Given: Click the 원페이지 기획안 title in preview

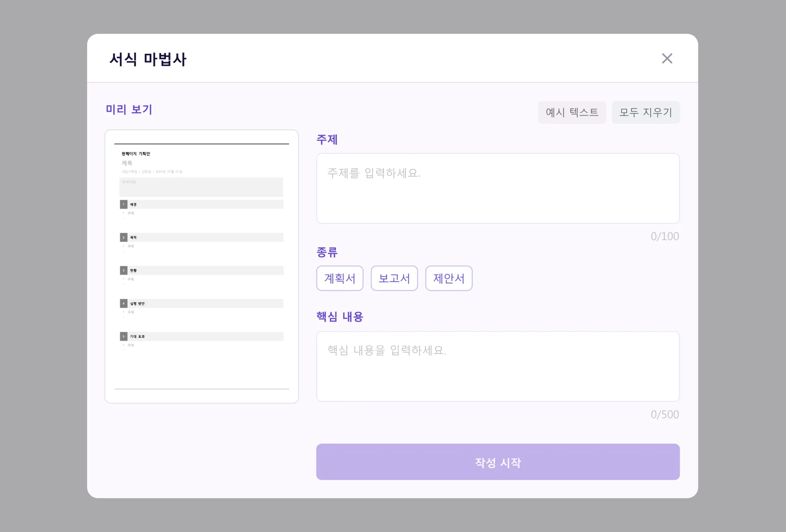Looking at the screenshot, I should [136, 154].
